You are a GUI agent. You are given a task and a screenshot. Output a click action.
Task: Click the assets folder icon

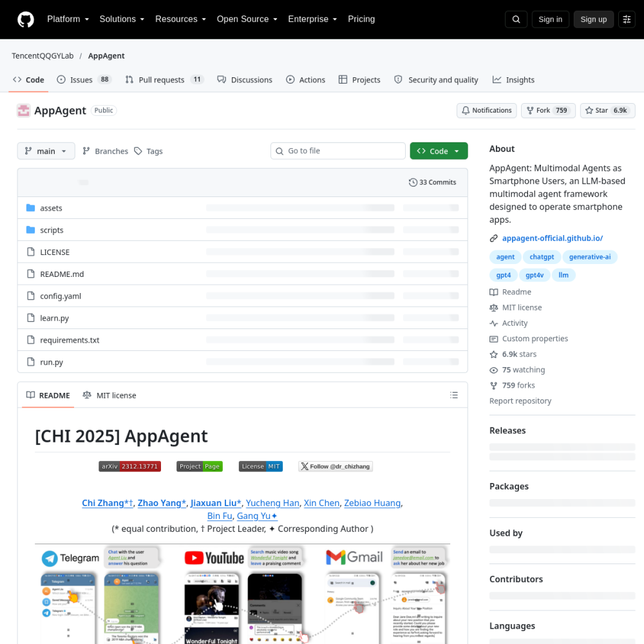(x=30, y=208)
